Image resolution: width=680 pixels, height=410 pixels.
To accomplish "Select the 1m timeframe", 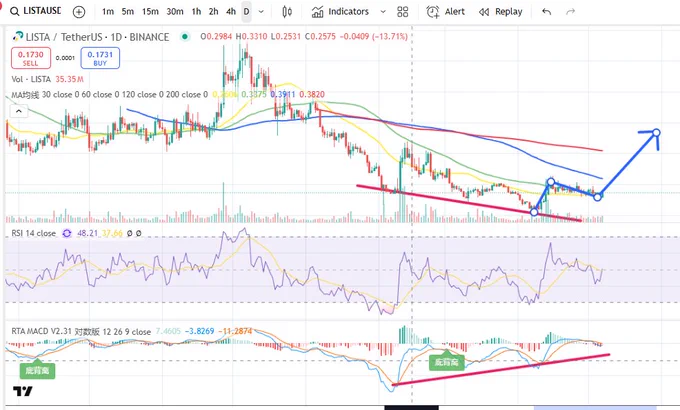I will [x=108, y=12].
